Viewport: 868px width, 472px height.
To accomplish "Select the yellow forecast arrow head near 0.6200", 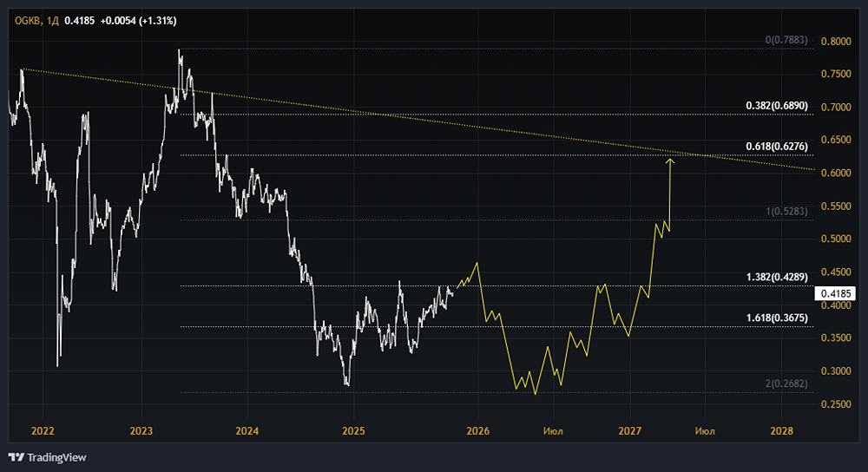I will click(670, 161).
